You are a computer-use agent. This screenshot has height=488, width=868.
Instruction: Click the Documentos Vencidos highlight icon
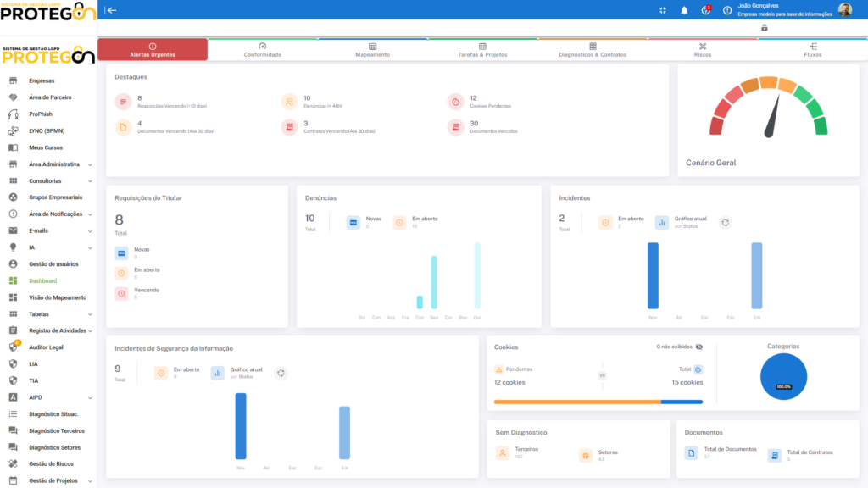[x=456, y=127]
